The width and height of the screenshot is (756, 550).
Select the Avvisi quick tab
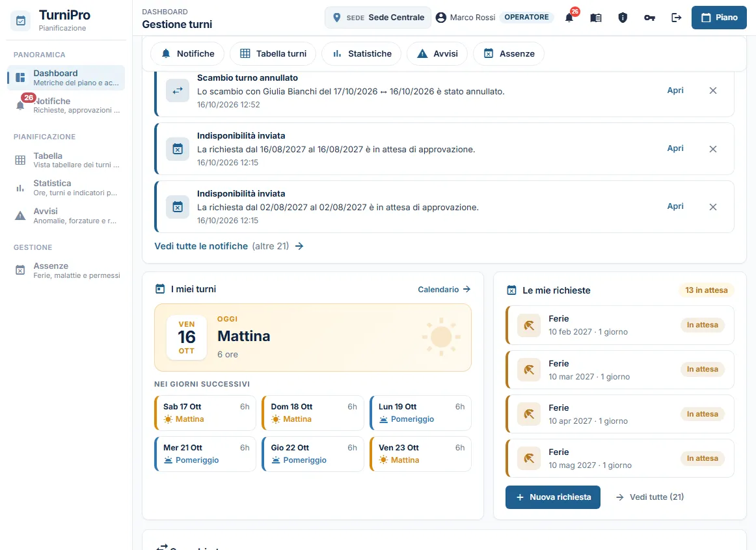[x=437, y=53]
